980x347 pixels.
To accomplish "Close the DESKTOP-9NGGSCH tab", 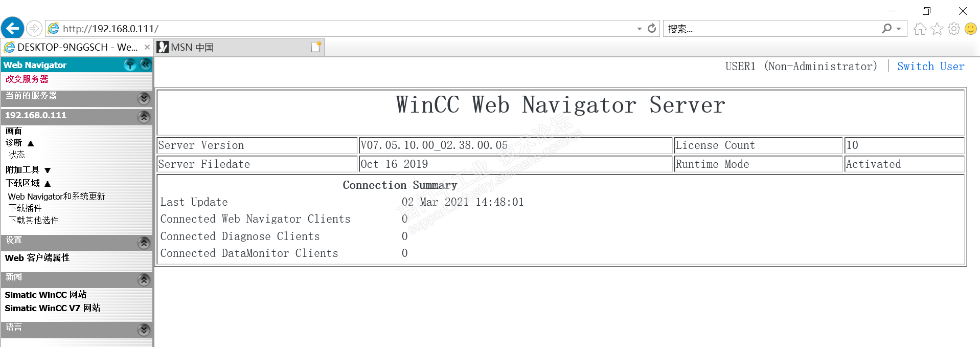I will click(x=147, y=47).
